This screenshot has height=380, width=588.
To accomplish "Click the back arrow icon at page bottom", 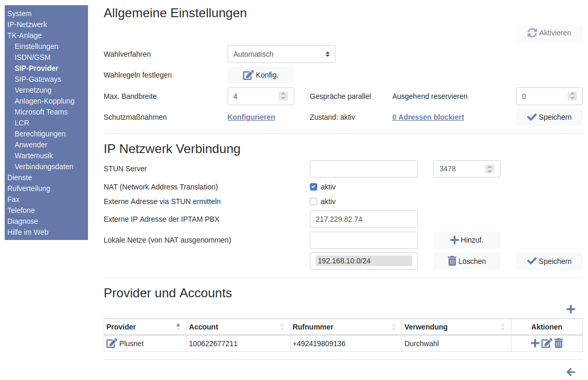I will [570, 372].
